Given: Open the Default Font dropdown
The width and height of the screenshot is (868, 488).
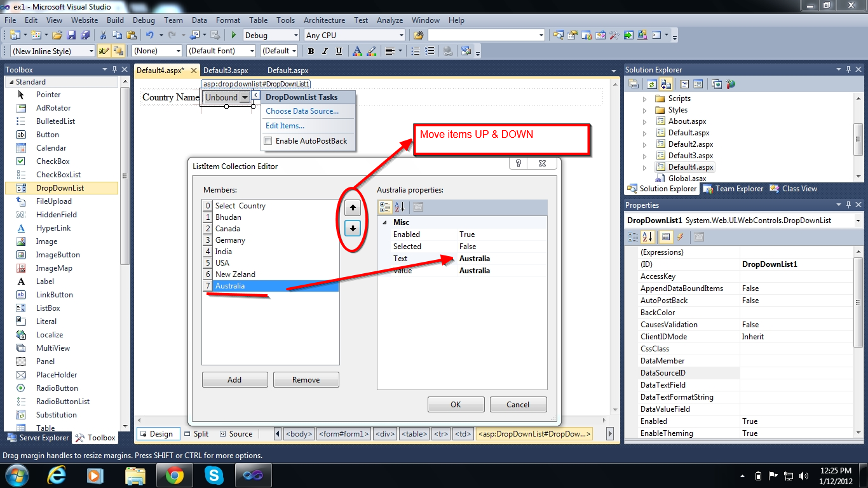Looking at the screenshot, I should tap(221, 51).
